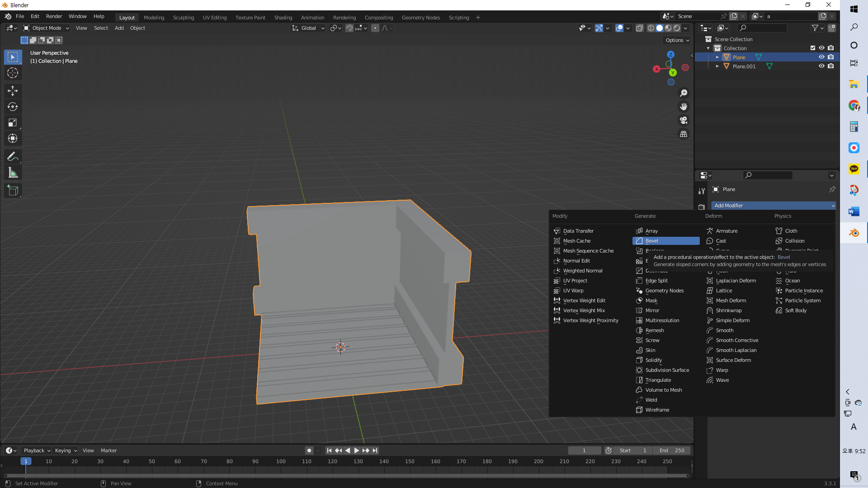Select the Rotate tool
This screenshot has width=868, height=488.
pyautogui.click(x=13, y=107)
